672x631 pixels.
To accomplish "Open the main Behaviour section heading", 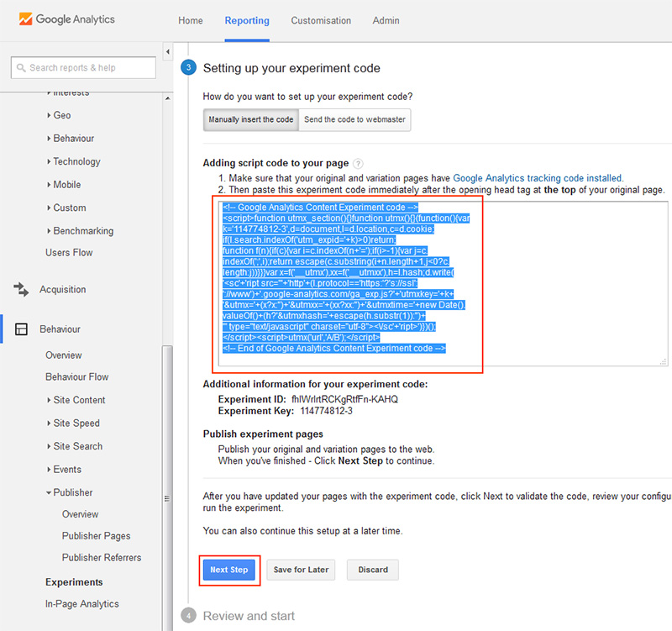I will (x=60, y=329).
